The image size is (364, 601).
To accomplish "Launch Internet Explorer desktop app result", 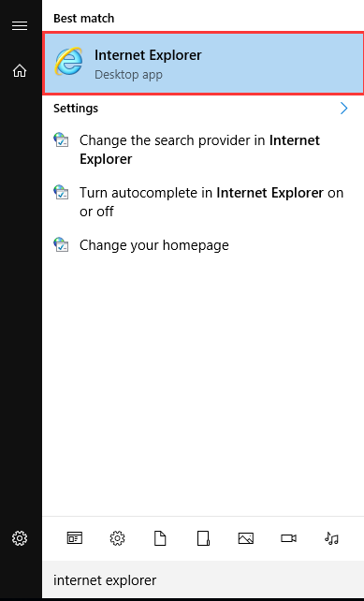I will 203,64.
